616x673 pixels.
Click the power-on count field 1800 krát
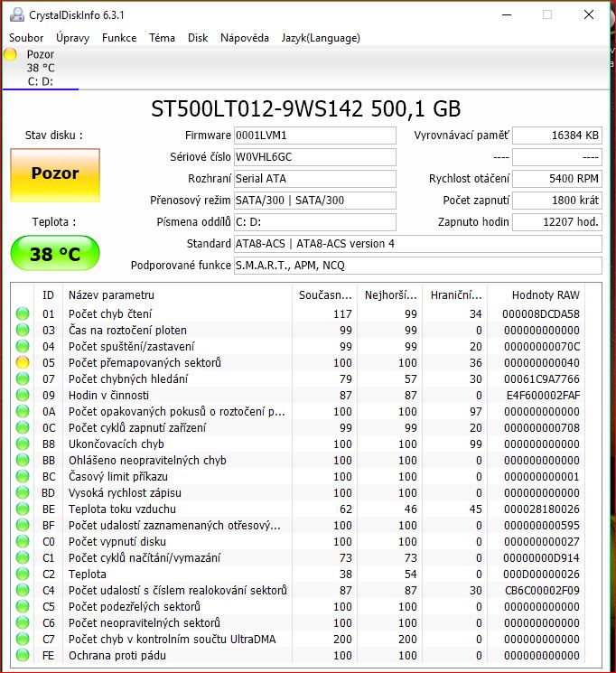click(x=557, y=201)
